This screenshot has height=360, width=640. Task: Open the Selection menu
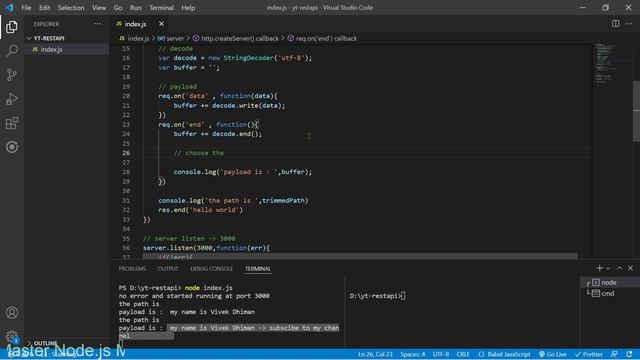(x=71, y=8)
